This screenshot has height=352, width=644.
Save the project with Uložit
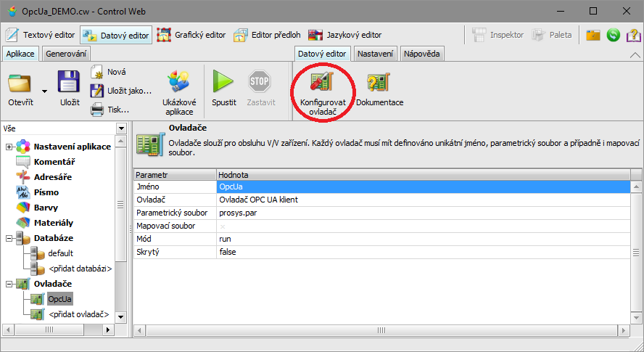[70, 82]
